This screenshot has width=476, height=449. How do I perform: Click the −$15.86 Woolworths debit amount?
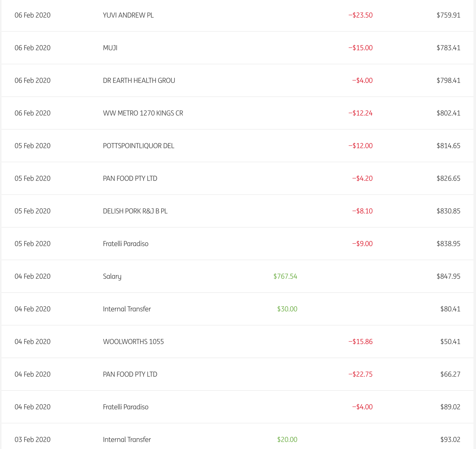(360, 342)
